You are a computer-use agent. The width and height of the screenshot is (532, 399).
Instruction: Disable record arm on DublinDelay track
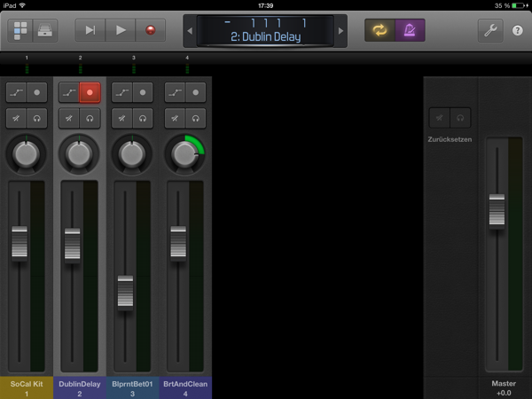(x=90, y=92)
